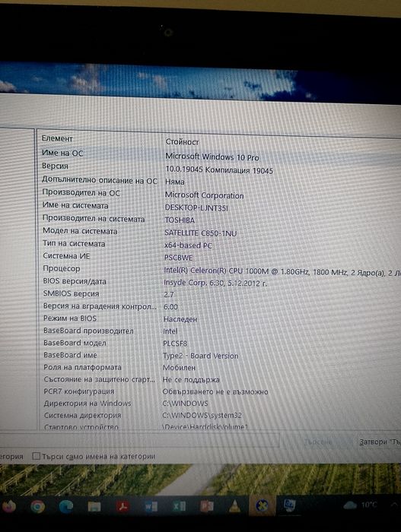Open Firefox from the taskbar
401x532 pixels.
[8, 507]
